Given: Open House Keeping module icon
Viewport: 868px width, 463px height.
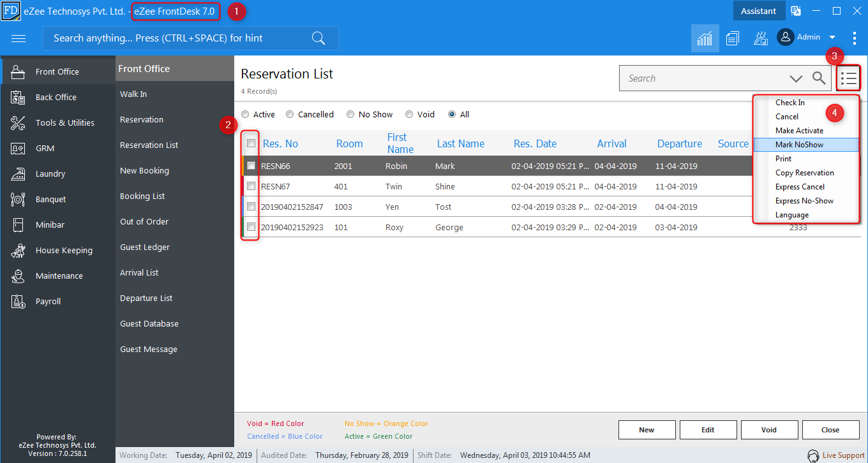Looking at the screenshot, I should coord(18,250).
